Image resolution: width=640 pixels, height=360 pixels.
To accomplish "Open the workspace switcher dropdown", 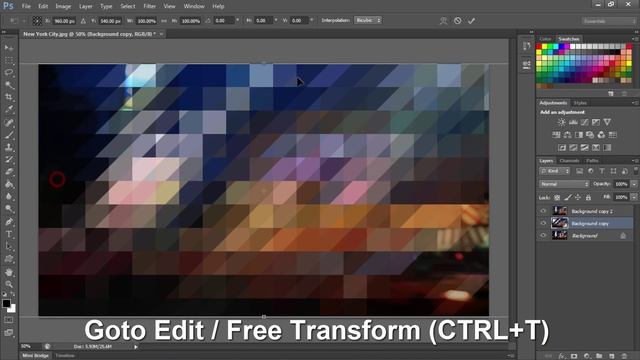I will click(x=609, y=21).
